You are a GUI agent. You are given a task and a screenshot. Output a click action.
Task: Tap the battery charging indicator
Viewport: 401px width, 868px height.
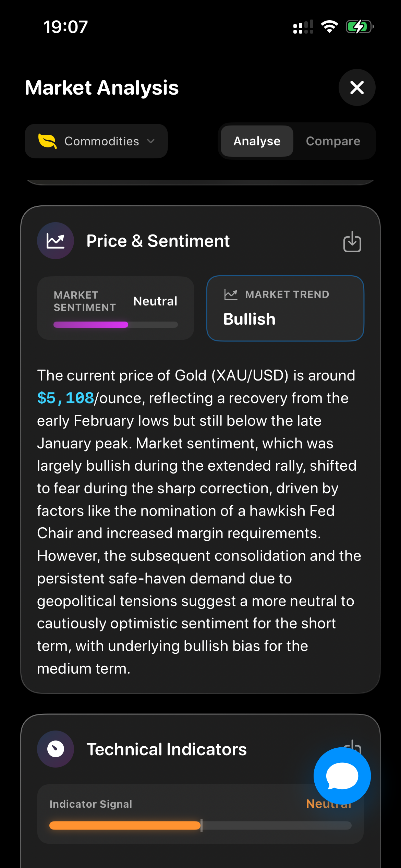click(x=359, y=27)
